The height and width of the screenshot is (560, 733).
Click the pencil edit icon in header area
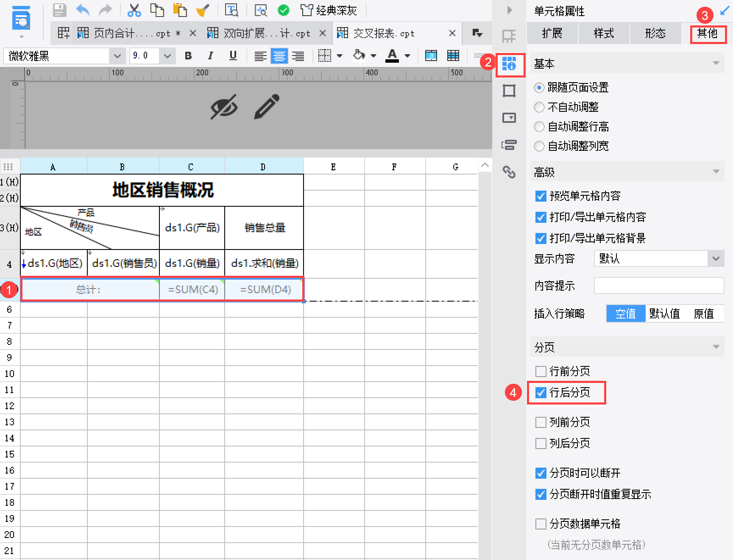267,106
